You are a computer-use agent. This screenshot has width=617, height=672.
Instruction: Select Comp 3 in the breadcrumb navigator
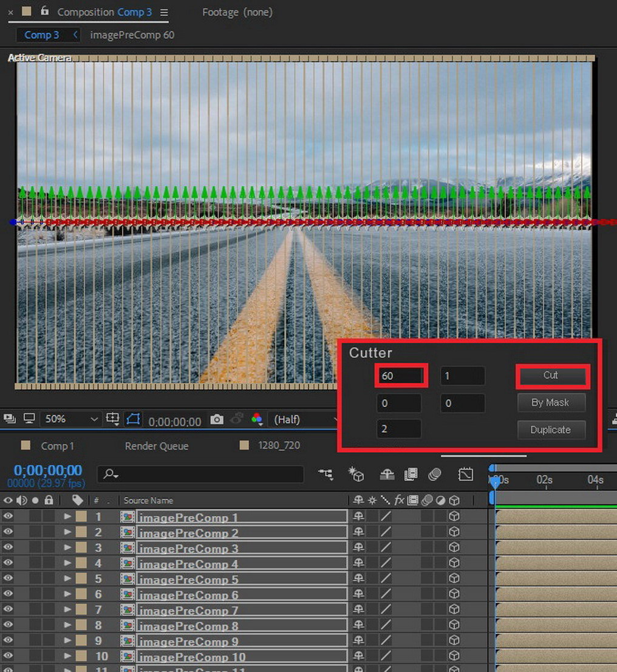click(x=41, y=35)
